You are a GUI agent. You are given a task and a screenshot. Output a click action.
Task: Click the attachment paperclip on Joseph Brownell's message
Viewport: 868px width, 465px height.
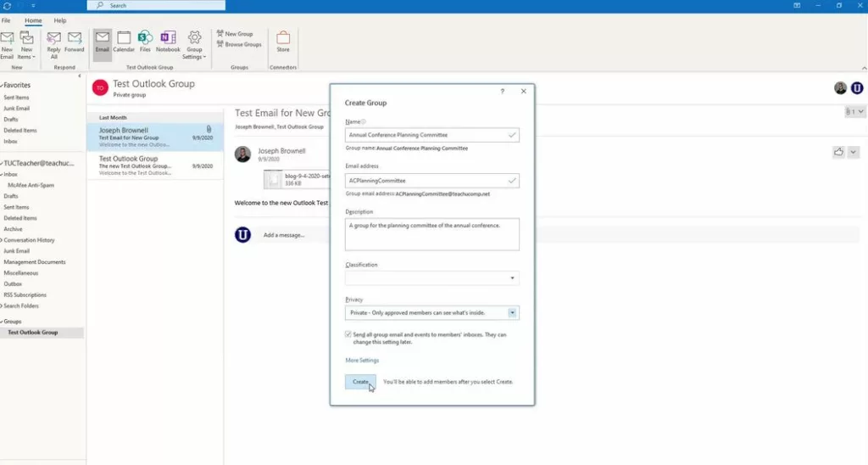point(209,129)
